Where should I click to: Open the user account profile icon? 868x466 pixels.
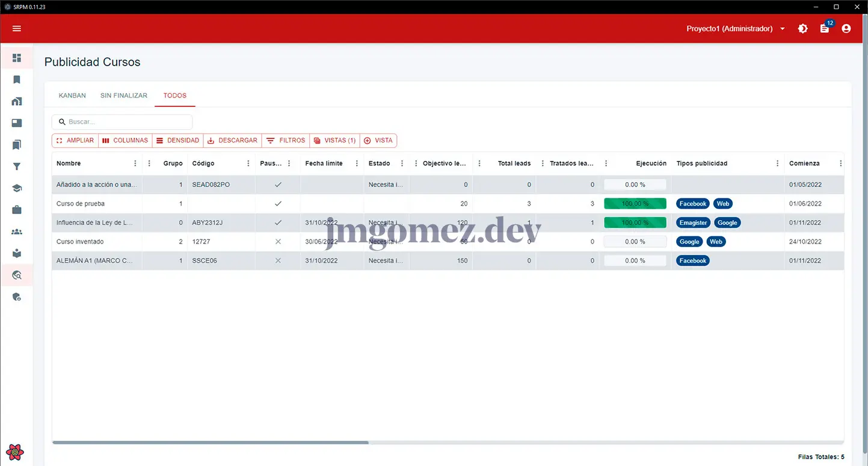click(846, 28)
